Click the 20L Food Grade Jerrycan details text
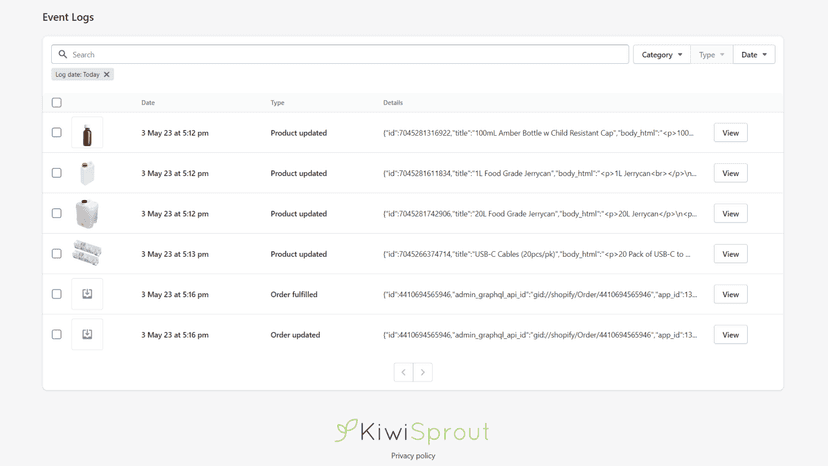Viewport: 828px width, 466px height. 540,214
